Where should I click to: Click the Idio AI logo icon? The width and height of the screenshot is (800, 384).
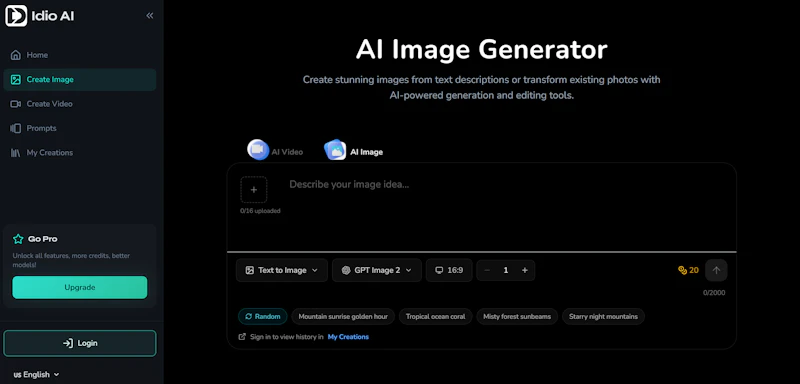[x=16, y=16]
